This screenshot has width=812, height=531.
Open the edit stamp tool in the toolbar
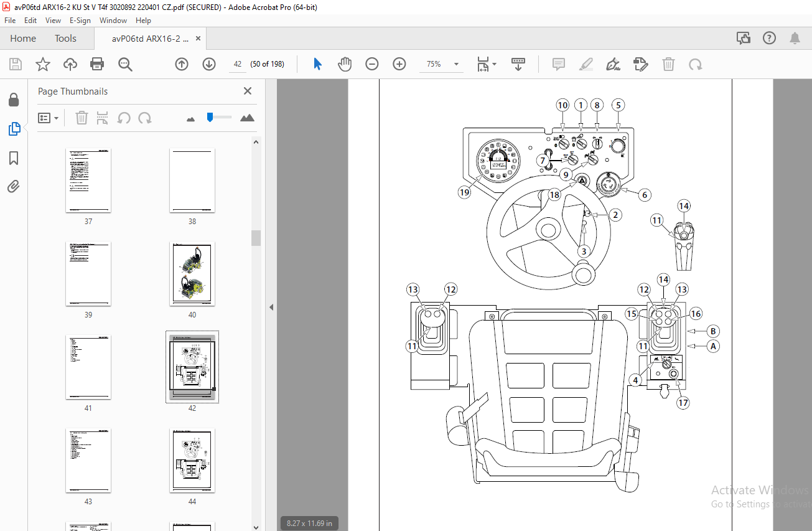(x=641, y=64)
